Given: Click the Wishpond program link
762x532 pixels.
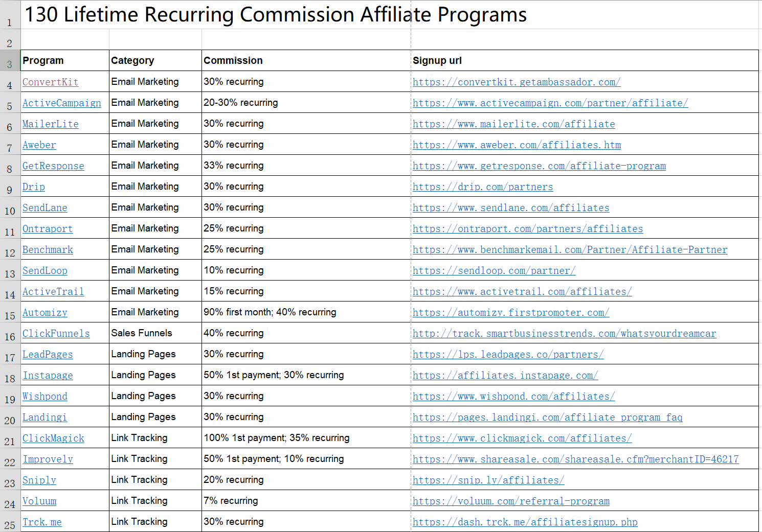Looking at the screenshot, I should click(x=44, y=396).
